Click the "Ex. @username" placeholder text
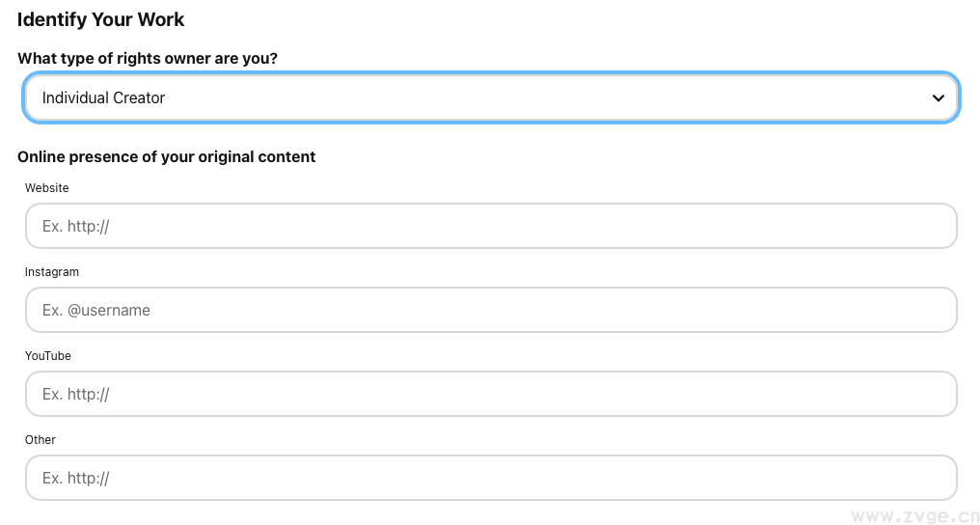Screen dimensions: 980x525 (96, 310)
